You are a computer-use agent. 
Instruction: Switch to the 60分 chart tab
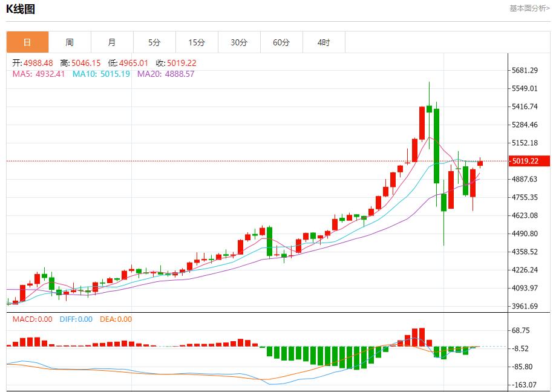coord(281,42)
